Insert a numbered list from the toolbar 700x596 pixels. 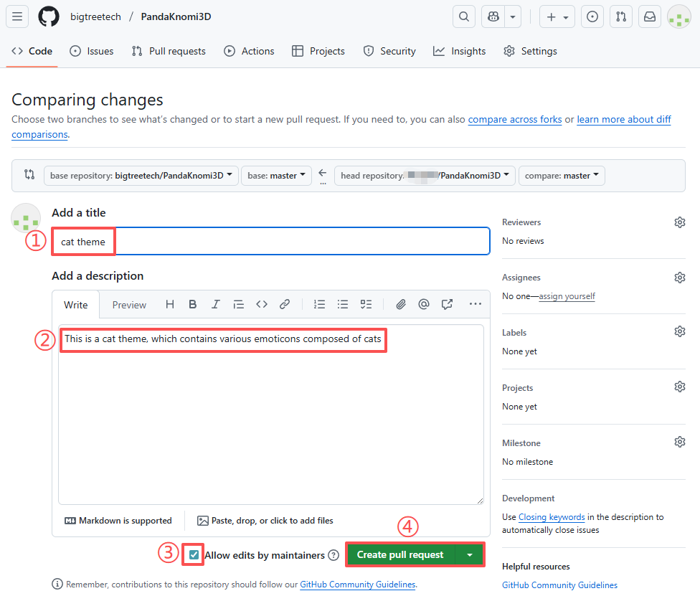click(x=320, y=305)
